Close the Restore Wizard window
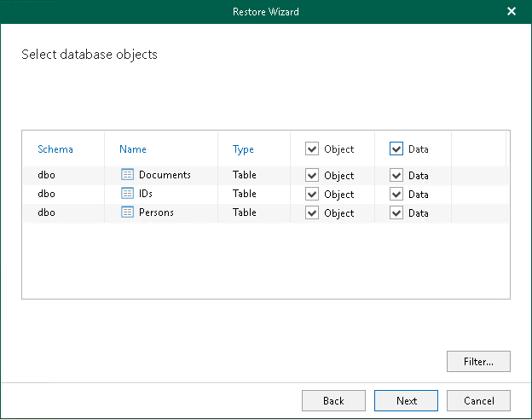Screen dimensions: 532x419 (x=512, y=12)
